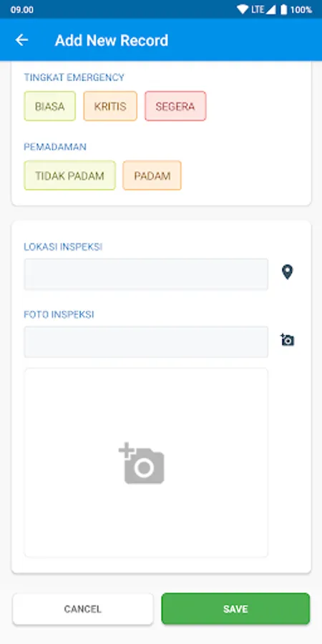Tap the TINGKAT EMERGENCY label

(74, 77)
